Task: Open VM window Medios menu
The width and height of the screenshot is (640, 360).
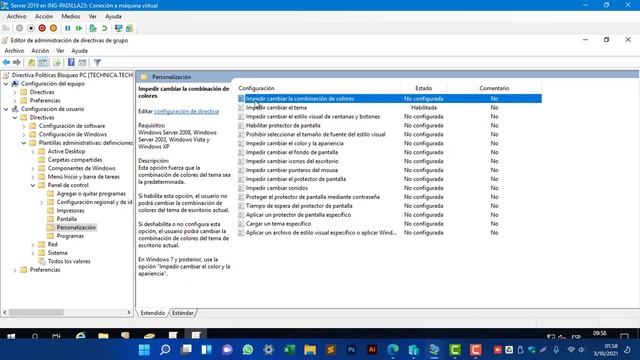Action: click(x=71, y=16)
